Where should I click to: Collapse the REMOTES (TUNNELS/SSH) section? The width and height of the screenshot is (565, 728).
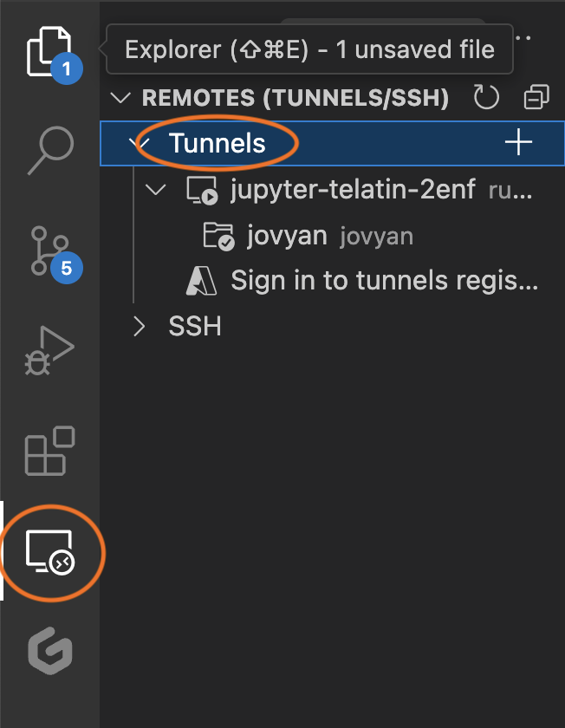[120, 98]
